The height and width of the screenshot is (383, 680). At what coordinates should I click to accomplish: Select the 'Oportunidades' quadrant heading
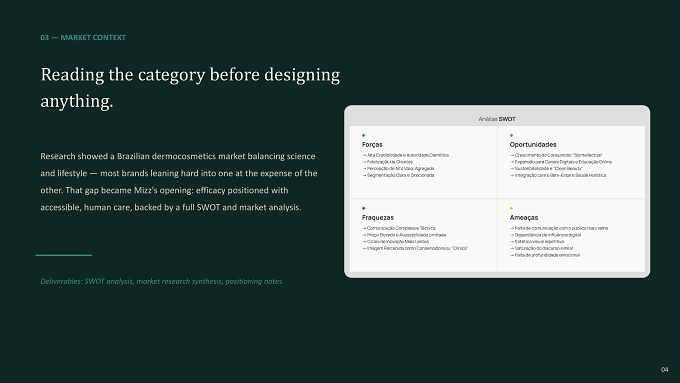pos(533,144)
